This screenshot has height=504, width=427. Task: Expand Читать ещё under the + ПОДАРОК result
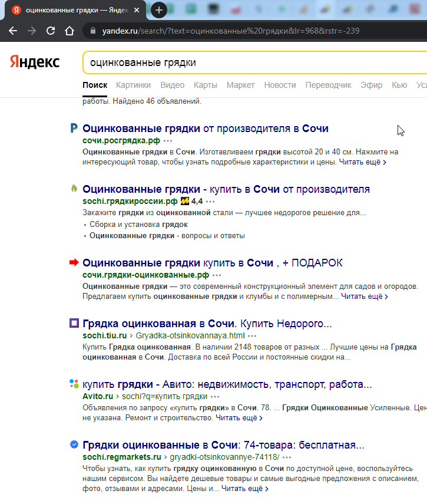365,297
